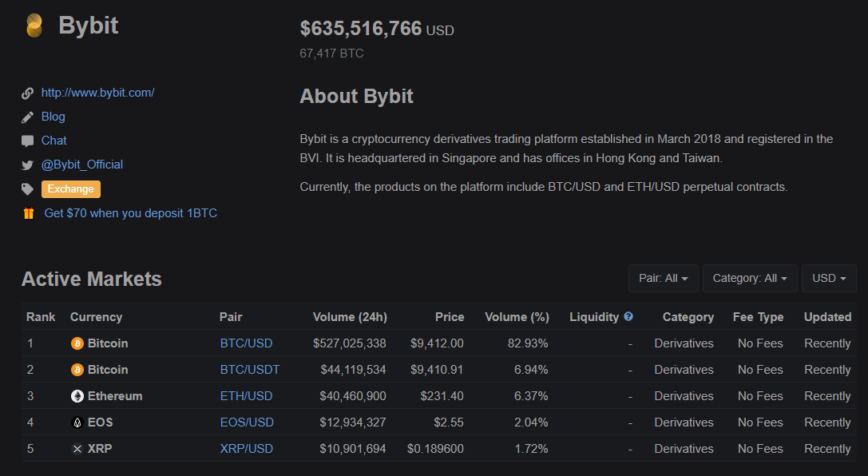Click the chain link icon beside bybit.com URL
Viewport: 868px width, 476px height.
27,93
